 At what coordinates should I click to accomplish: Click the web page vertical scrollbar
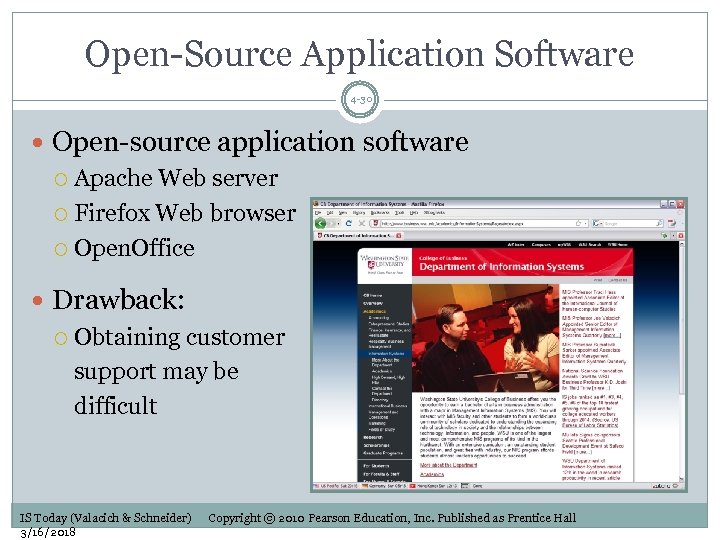click(x=681, y=360)
